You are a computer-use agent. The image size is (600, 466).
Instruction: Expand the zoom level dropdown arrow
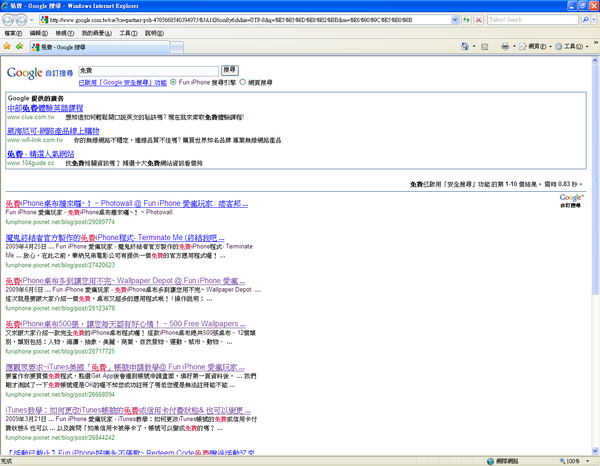pos(588,461)
